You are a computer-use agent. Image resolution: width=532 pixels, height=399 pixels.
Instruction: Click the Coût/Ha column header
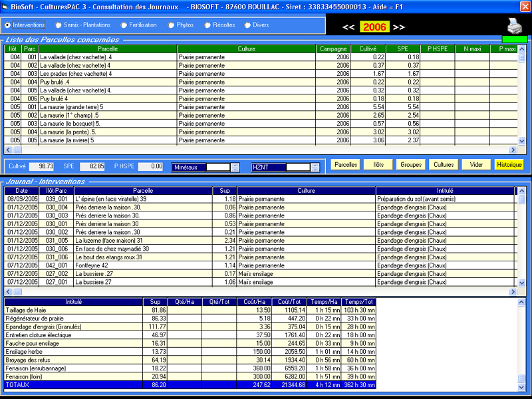click(x=255, y=302)
